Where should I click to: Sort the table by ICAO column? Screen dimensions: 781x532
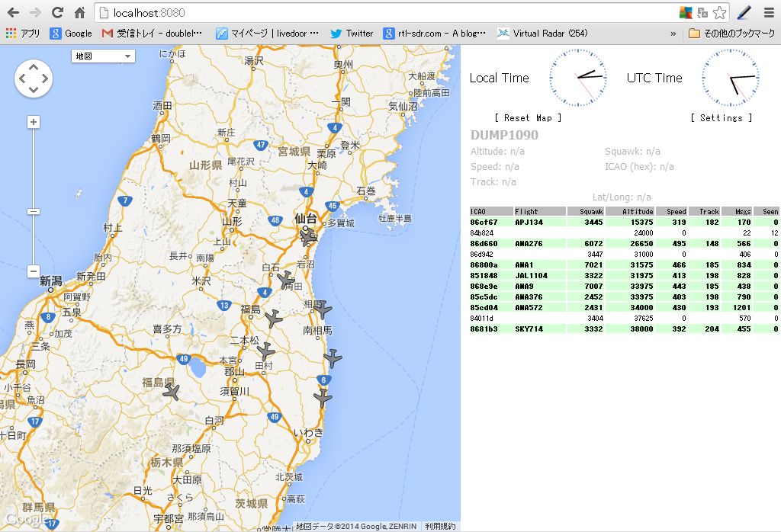pos(491,212)
